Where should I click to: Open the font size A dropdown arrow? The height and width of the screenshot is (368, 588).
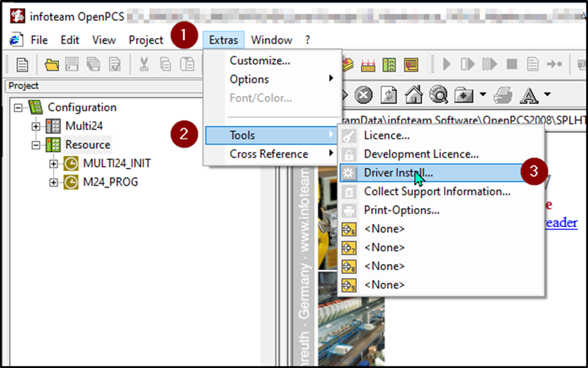pyautogui.click(x=547, y=94)
